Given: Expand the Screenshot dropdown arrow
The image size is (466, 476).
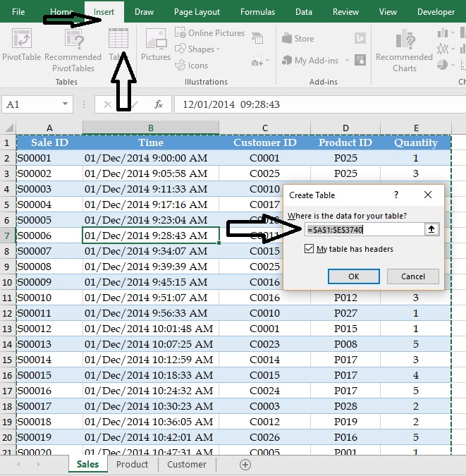Looking at the screenshot, I should pos(267,61).
